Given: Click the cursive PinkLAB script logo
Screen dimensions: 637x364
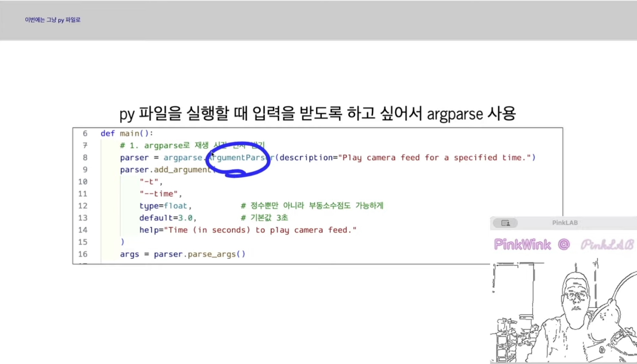Looking at the screenshot, I should point(607,245).
